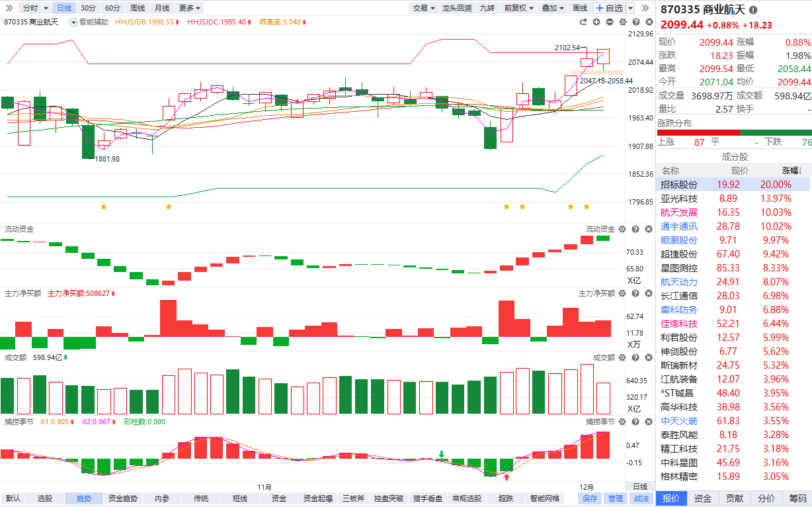Open the 交易 dropdown menu

click(424, 8)
